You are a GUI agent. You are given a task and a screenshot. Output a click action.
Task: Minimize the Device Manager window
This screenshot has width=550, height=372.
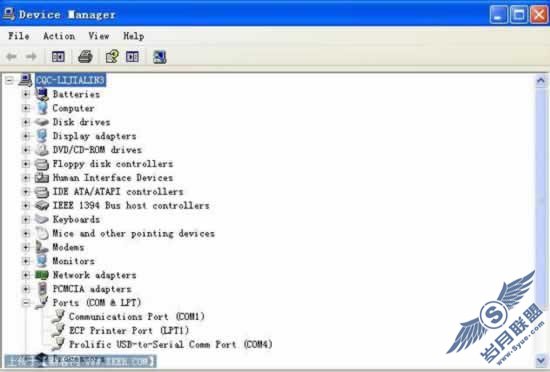(498, 15)
